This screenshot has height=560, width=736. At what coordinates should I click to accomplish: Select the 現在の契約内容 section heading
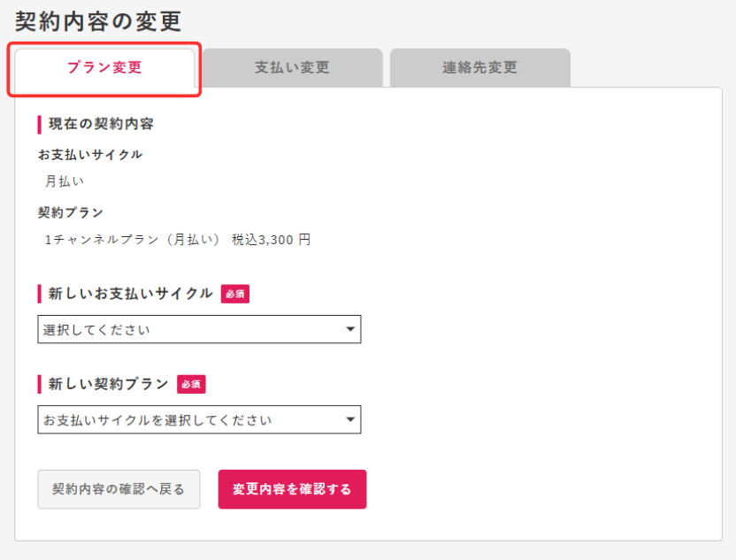101,124
